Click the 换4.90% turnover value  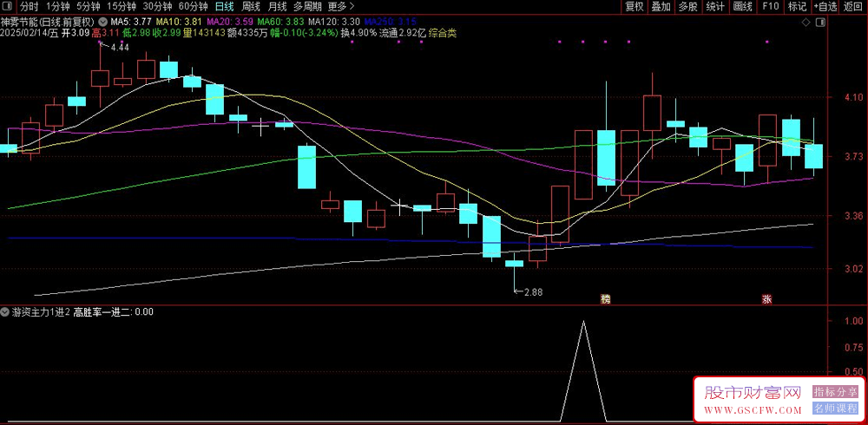[359, 33]
